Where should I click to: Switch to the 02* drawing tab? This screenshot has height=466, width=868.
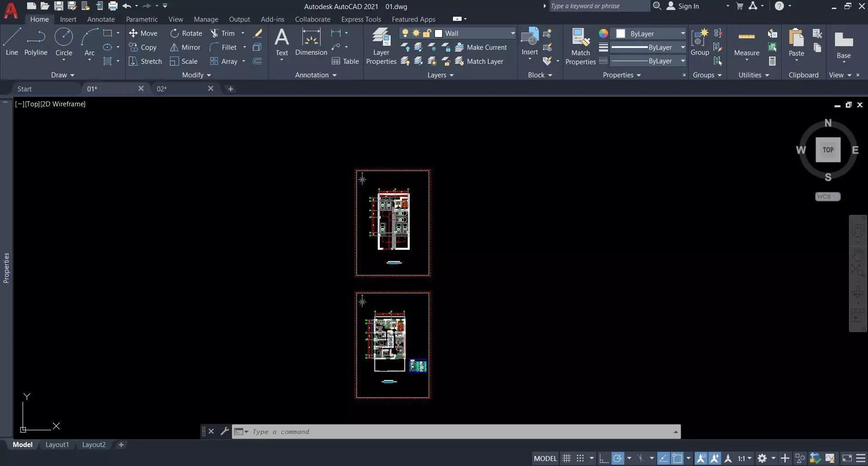(162, 89)
